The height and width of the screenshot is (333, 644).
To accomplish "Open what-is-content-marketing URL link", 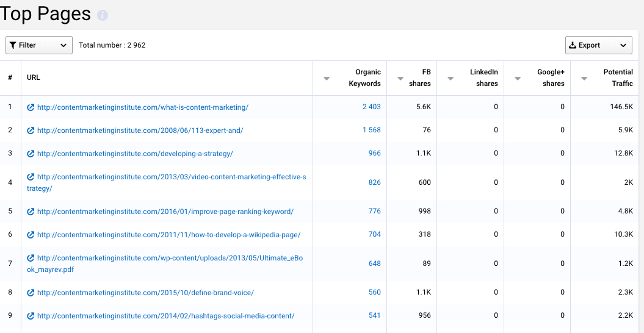I will pyautogui.click(x=142, y=107).
